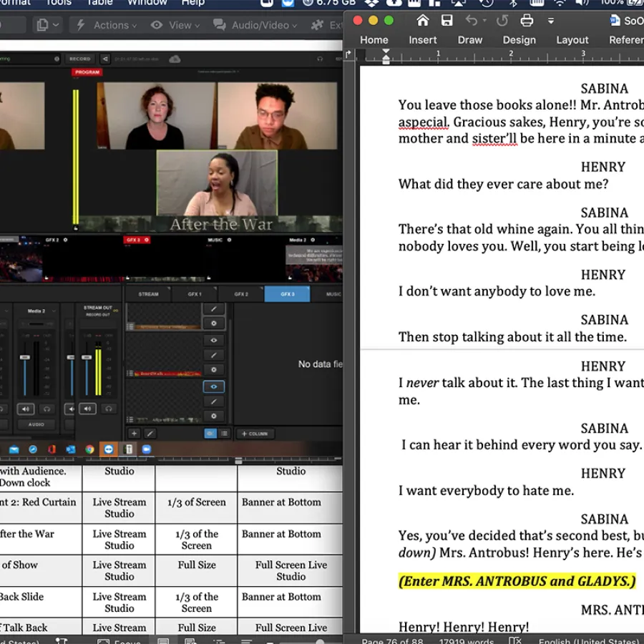Switch to the GFX 1 tab
The image size is (644, 644).
pyautogui.click(x=195, y=294)
